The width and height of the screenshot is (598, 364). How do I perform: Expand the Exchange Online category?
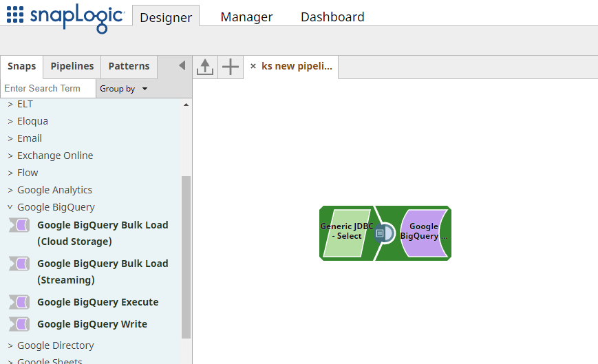point(10,156)
